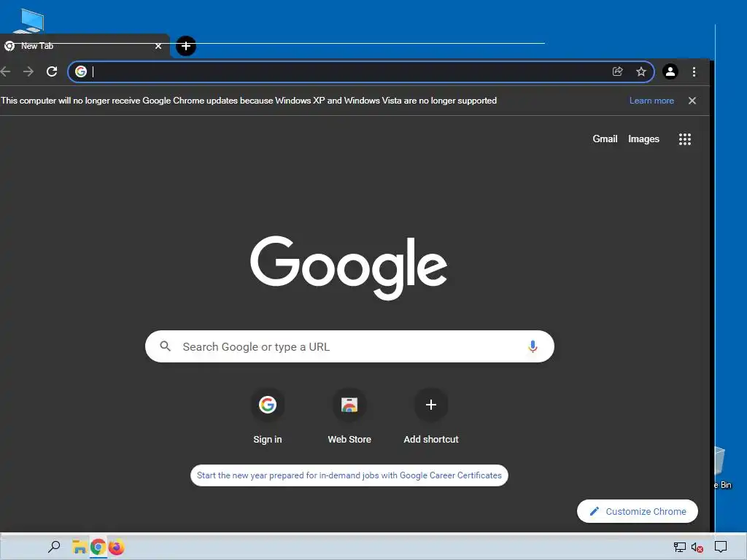
Task: Click the Learn more link in the infobar
Action: pyautogui.click(x=651, y=101)
